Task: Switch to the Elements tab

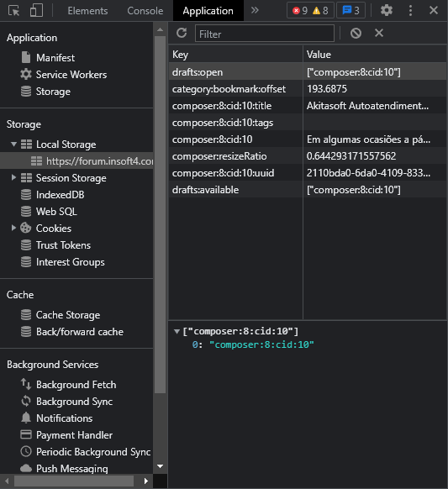Action: click(x=87, y=11)
